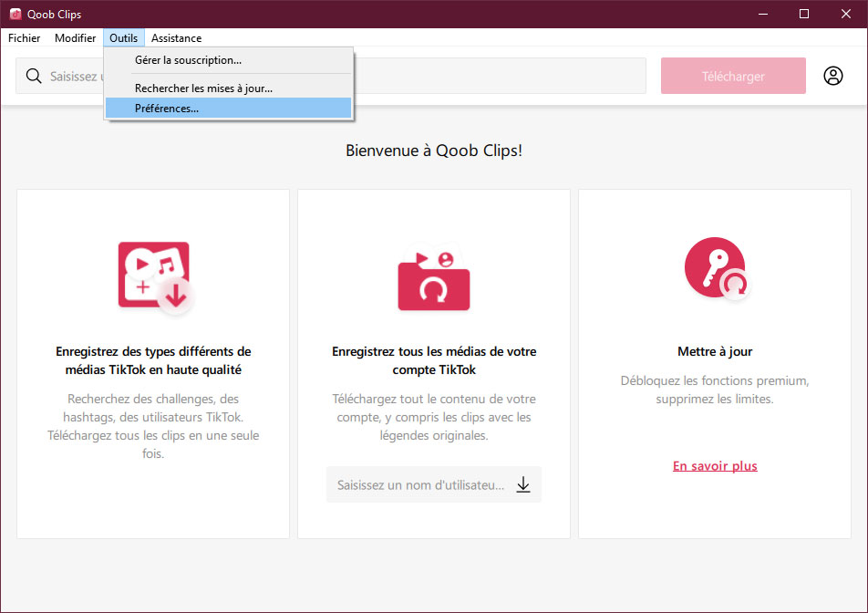The height and width of the screenshot is (613, 868).
Task: Open the Modifier menu
Action: click(76, 37)
